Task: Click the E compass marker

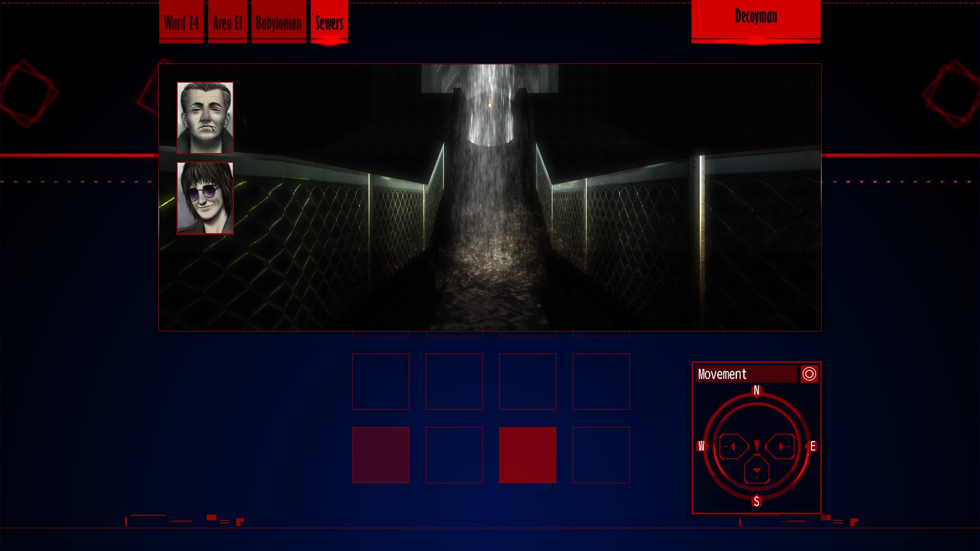Action: tap(813, 446)
